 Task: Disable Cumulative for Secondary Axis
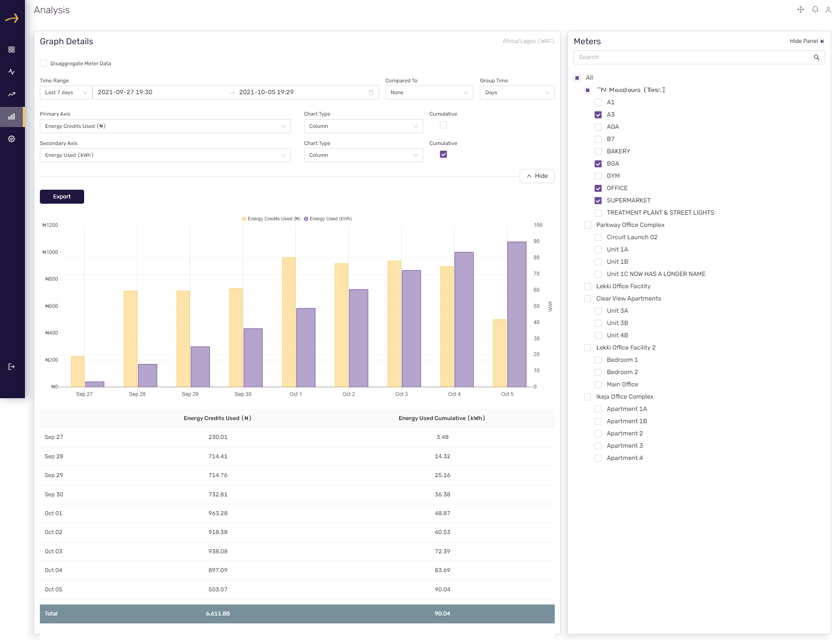pyautogui.click(x=443, y=154)
